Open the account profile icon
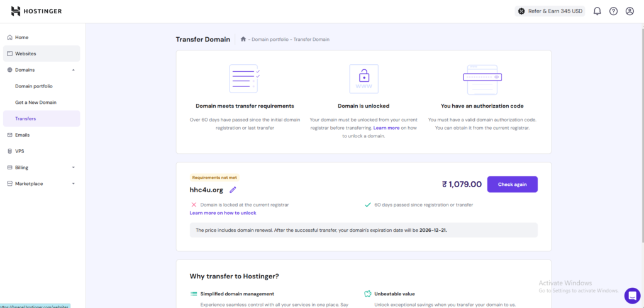The image size is (644, 308). coord(630,11)
